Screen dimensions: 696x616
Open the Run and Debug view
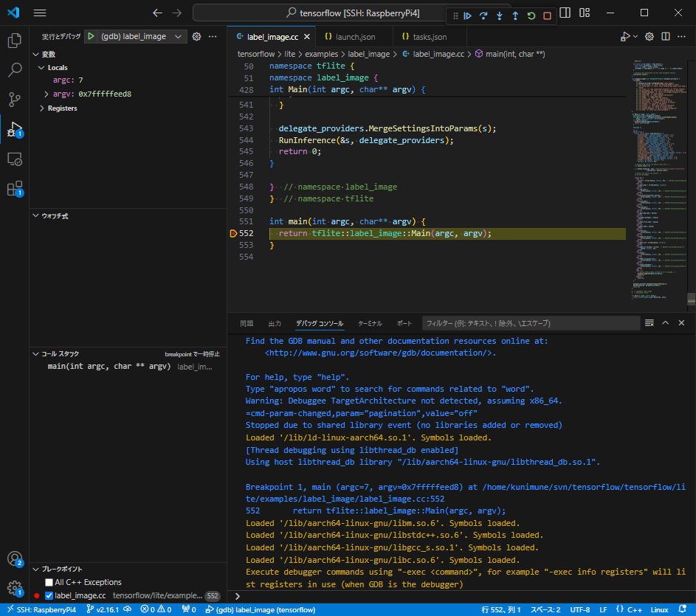[x=15, y=129]
